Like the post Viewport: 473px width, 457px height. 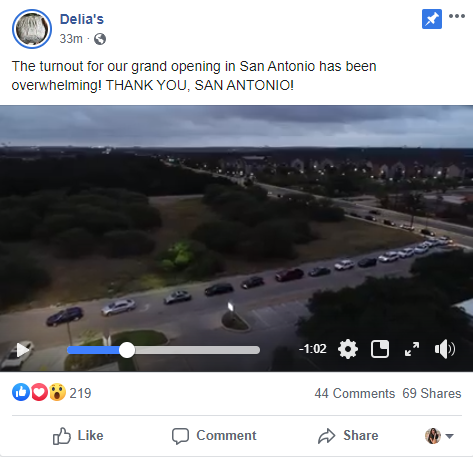pyautogui.click(x=78, y=436)
